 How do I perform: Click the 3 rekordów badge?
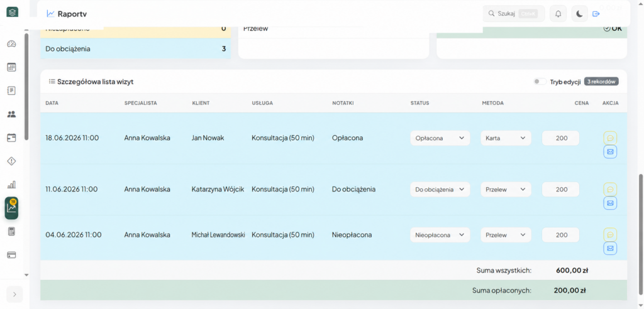[x=601, y=82]
